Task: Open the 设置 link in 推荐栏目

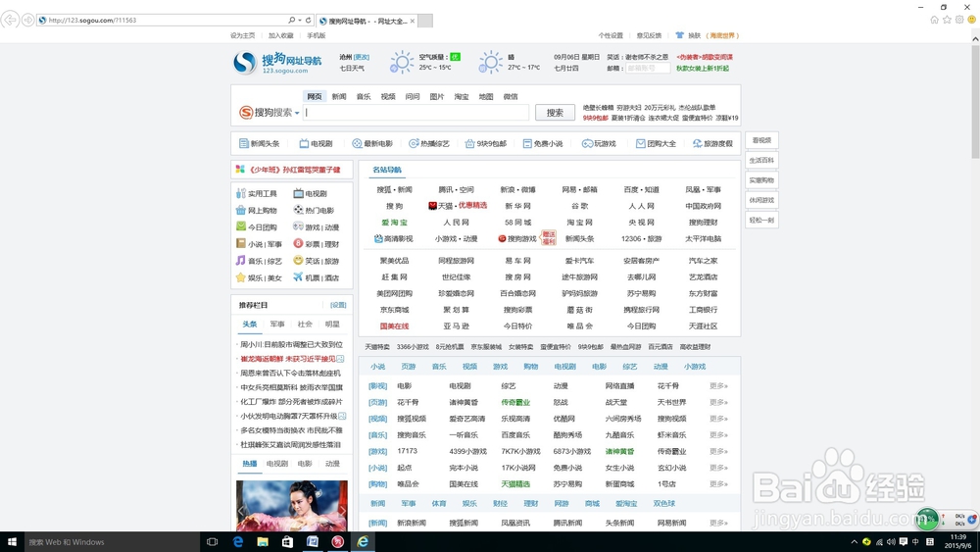Action: [338, 305]
